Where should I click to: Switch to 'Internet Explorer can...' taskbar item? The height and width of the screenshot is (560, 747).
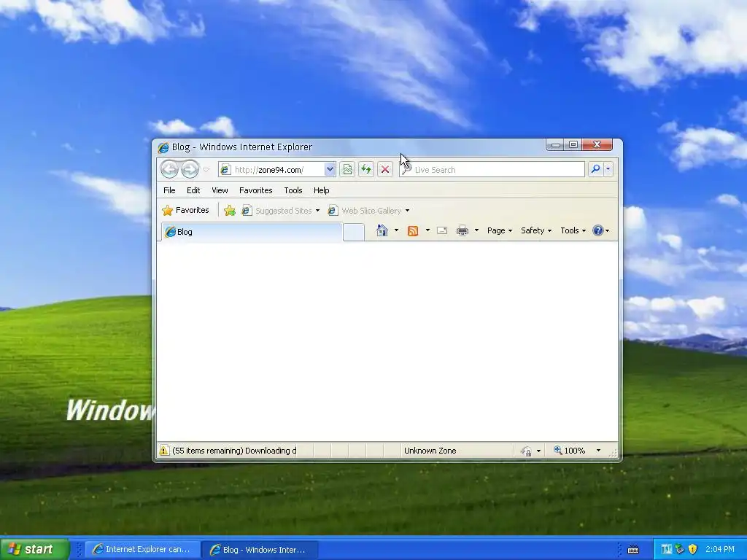[x=142, y=550]
